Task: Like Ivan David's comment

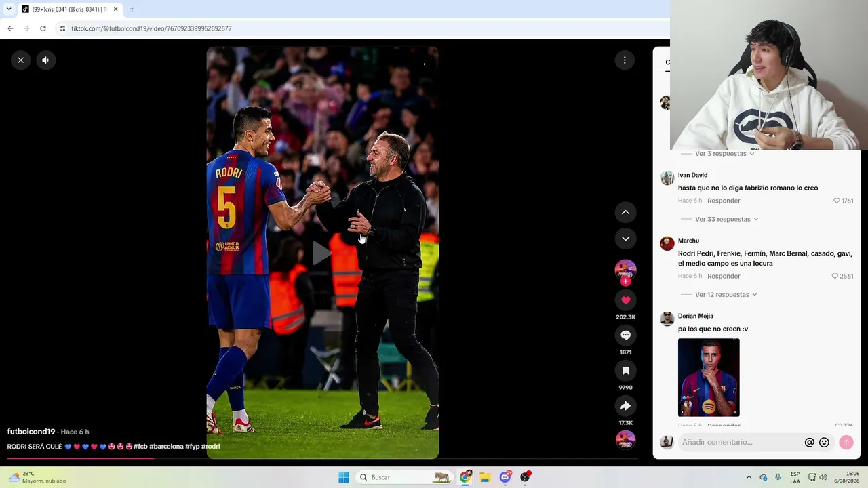Action: pos(837,201)
